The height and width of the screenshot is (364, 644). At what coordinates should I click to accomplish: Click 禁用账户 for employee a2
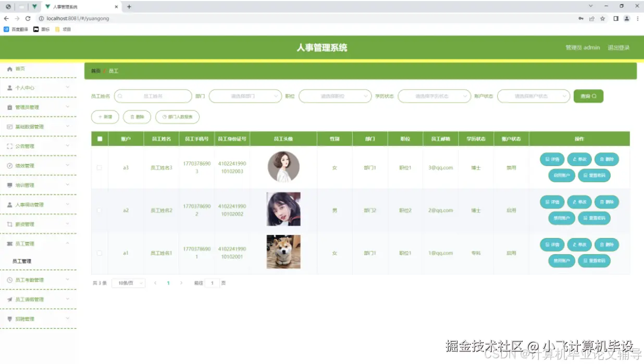562,218
